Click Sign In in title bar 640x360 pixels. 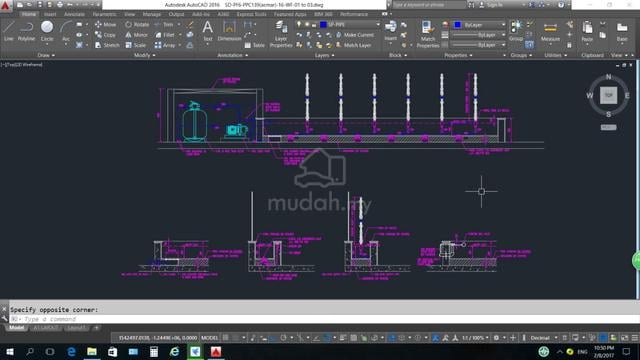pos(491,5)
